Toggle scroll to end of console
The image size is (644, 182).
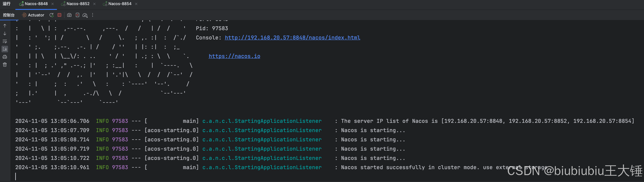click(5, 49)
